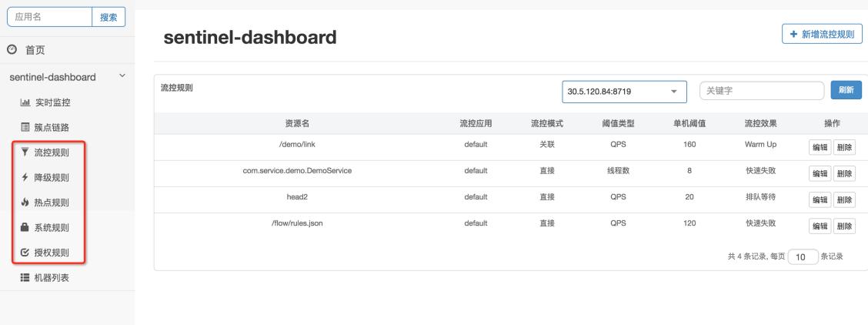This screenshot has width=868, height=325.
Task: Click 编辑 for the head2 rule
Action: pyautogui.click(x=820, y=200)
